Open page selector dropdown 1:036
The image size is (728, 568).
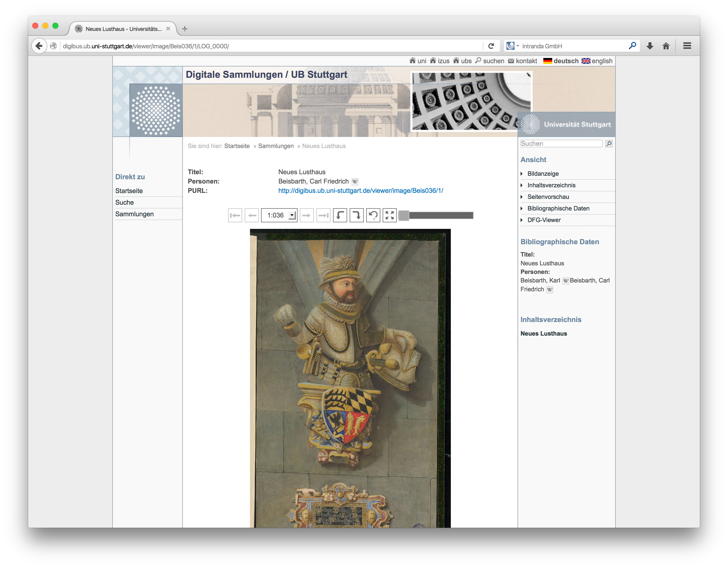click(279, 215)
